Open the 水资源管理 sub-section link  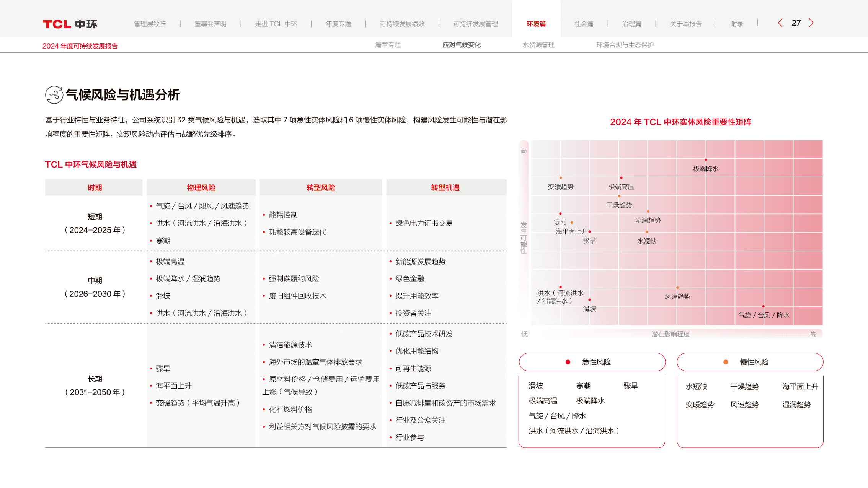click(x=538, y=45)
